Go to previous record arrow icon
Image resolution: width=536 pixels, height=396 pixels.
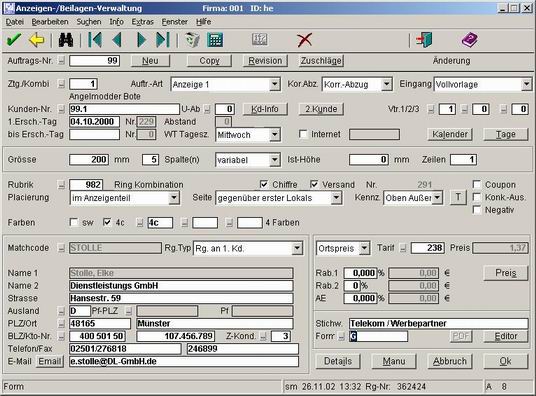(x=117, y=40)
